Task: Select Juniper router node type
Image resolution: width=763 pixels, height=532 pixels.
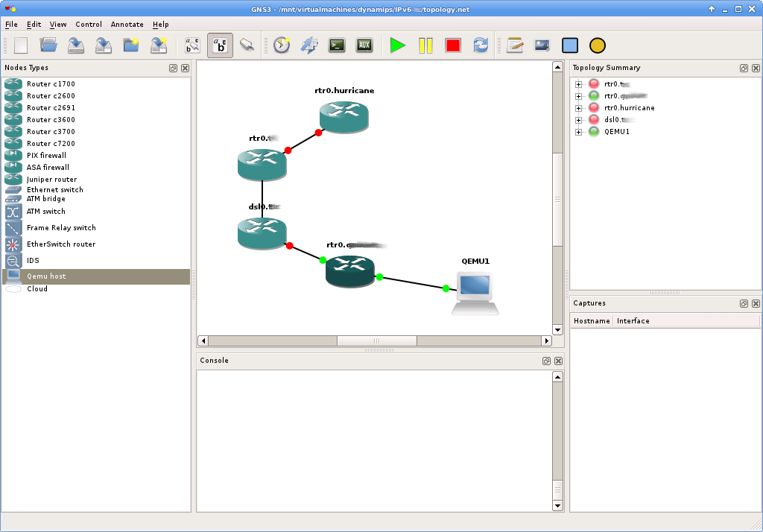Action: 96,179
